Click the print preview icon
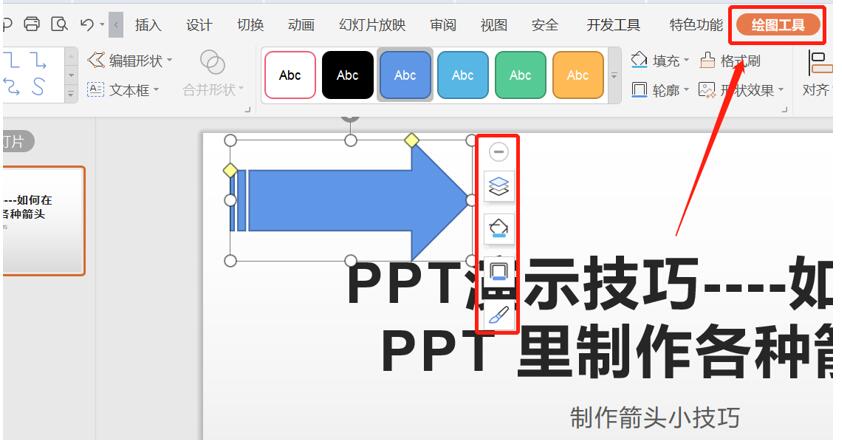 (59, 24)
